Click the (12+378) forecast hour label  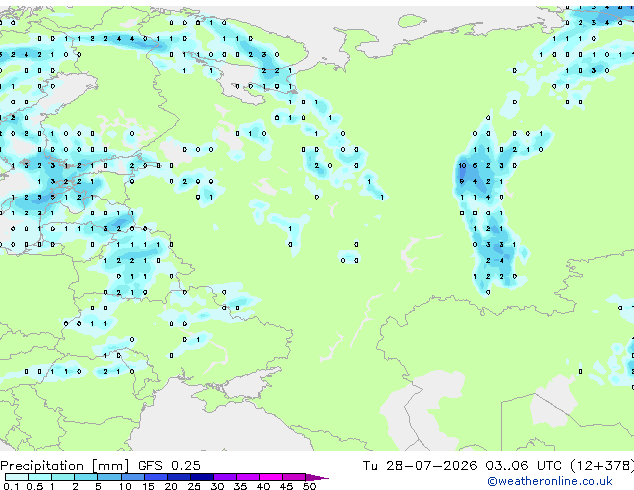(x=602, y=466)
